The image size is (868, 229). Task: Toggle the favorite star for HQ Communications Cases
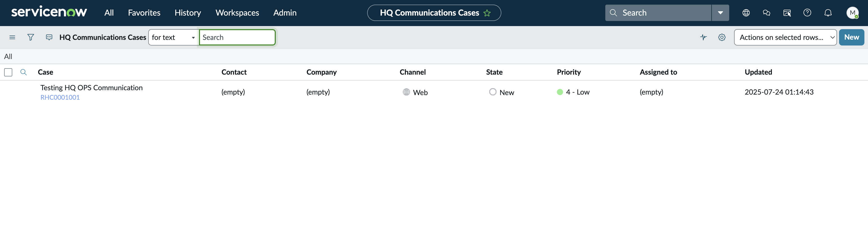[487, 13]
